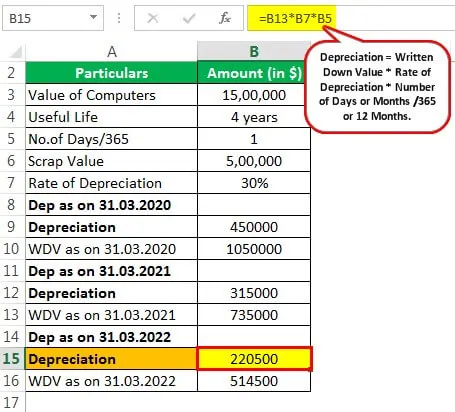The width and height of the screenshot is (455, 412).
Task: Select row 14 header
Action: coord(12,337)
